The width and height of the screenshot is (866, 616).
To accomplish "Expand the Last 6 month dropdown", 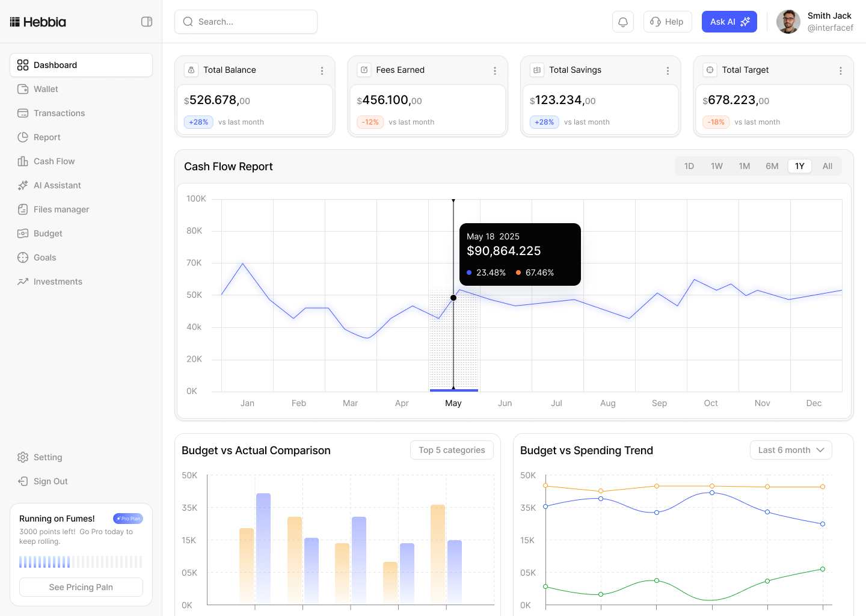I will 791,450.
